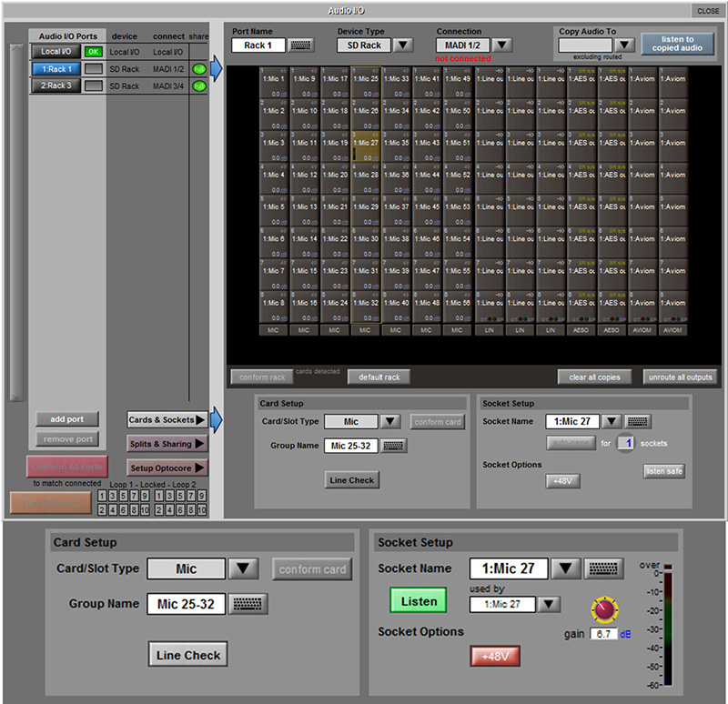The height and width of the screenshot is (704, 728).
Task: Select socket 1:Mic 1 in the grid
Action: coord(274,82)
